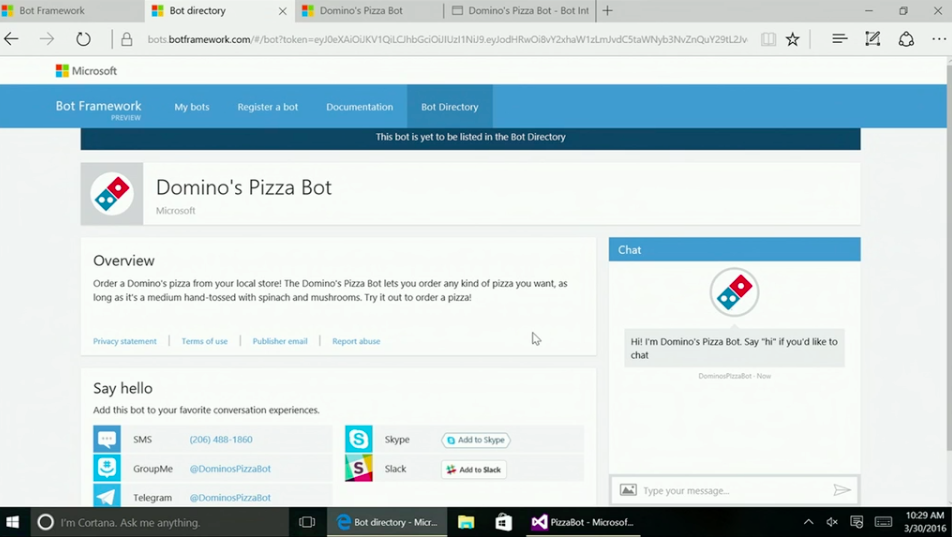This screenshot has width=952, height=537.
Task: Click the Add to Skype button
Action: (x=476, y=440)
